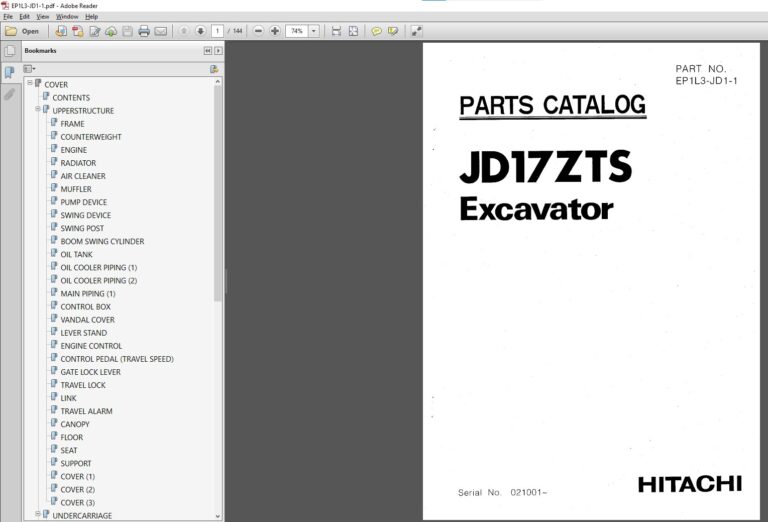Open the View menu
768x522 pixels.
pos(43,17)
